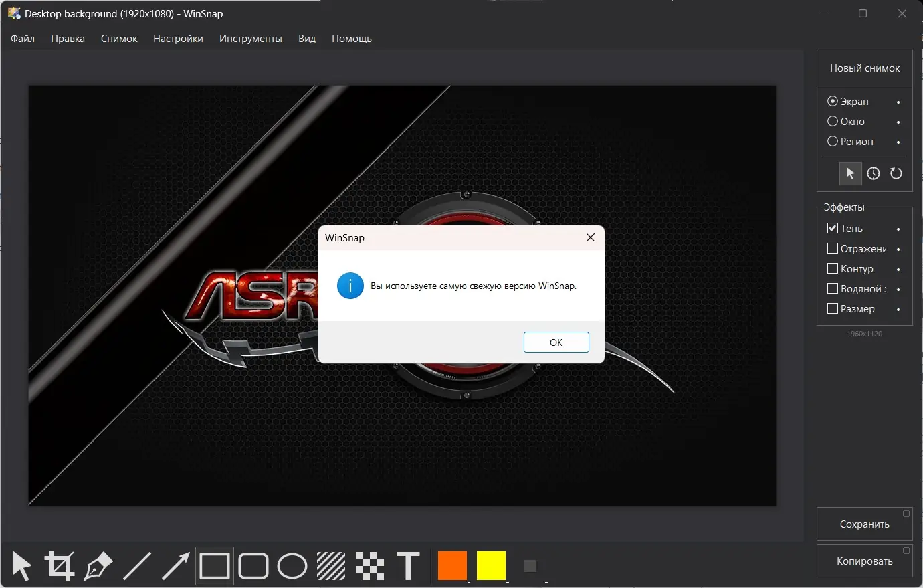Click the desktop background screenshot preview
This screenshot has width=923, height=588.
click(x=402, y=295)
